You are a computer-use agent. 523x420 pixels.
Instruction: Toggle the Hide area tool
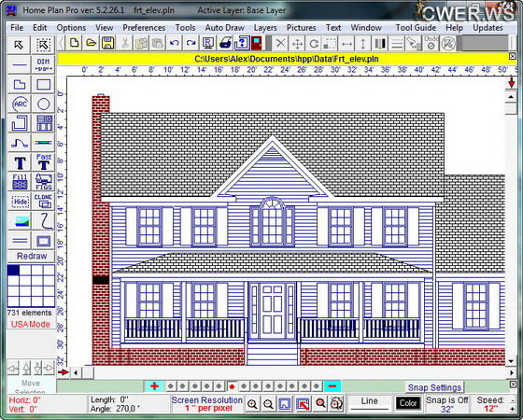(x=19, y=202)
